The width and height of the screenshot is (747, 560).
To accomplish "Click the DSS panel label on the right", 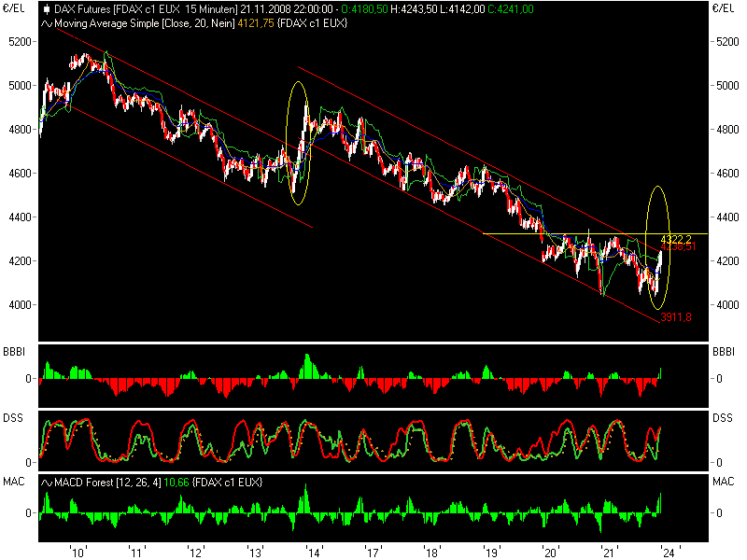I will (723, 418).
